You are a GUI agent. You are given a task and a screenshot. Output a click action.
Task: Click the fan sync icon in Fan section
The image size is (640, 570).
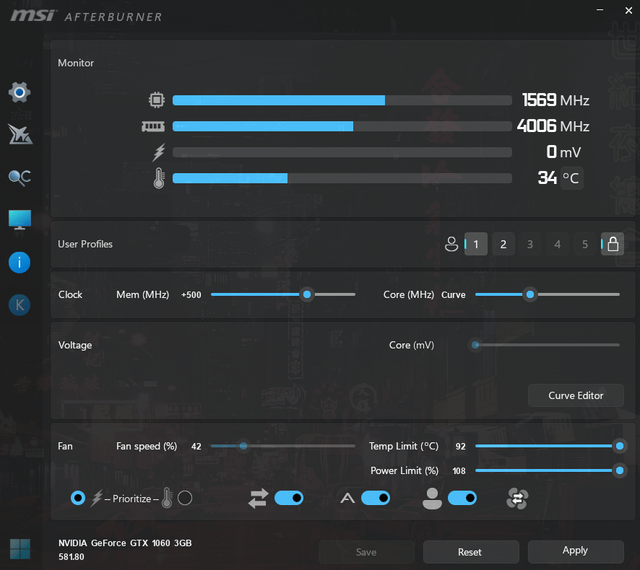tap(517, 498)
